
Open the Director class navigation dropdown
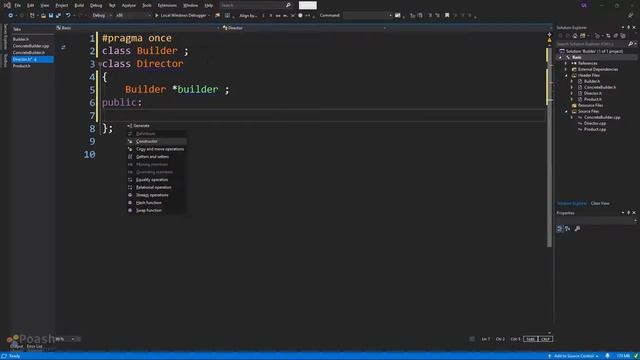pos(304,28)
